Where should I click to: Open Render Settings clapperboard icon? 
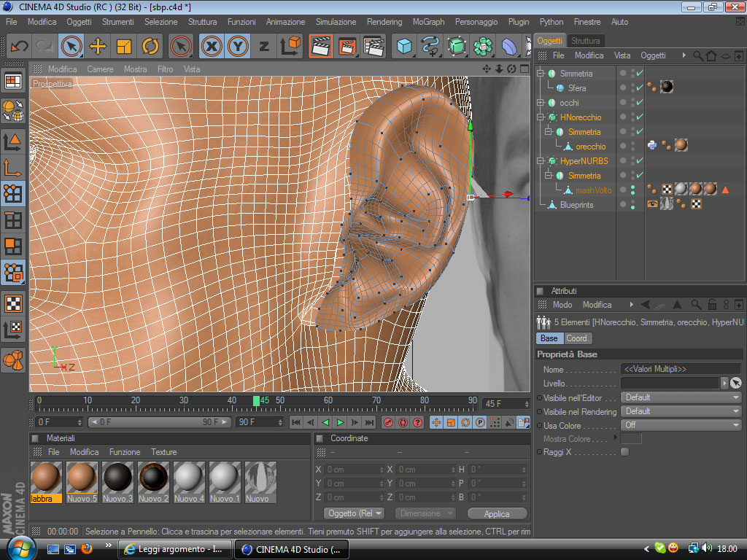click(373, 46)
